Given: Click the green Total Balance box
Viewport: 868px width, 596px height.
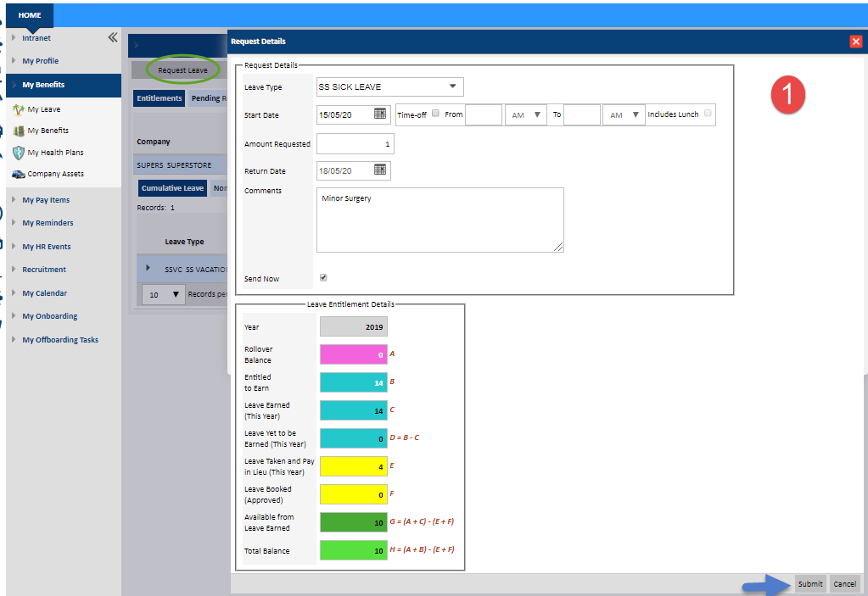Looking at the screenshot, I should 354,550.
